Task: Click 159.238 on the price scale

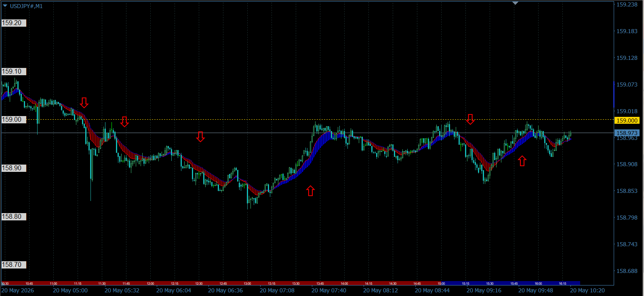Action: tap(627, 4)
